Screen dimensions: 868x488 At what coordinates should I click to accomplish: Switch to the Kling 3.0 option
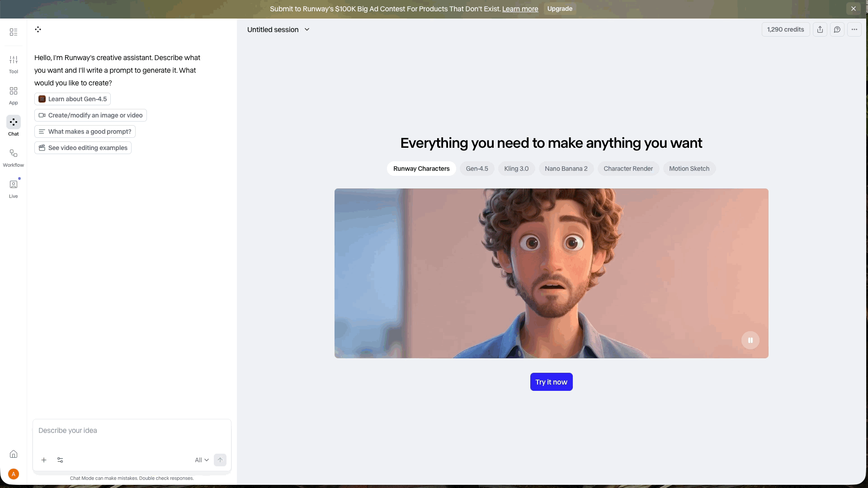(516, 169)
